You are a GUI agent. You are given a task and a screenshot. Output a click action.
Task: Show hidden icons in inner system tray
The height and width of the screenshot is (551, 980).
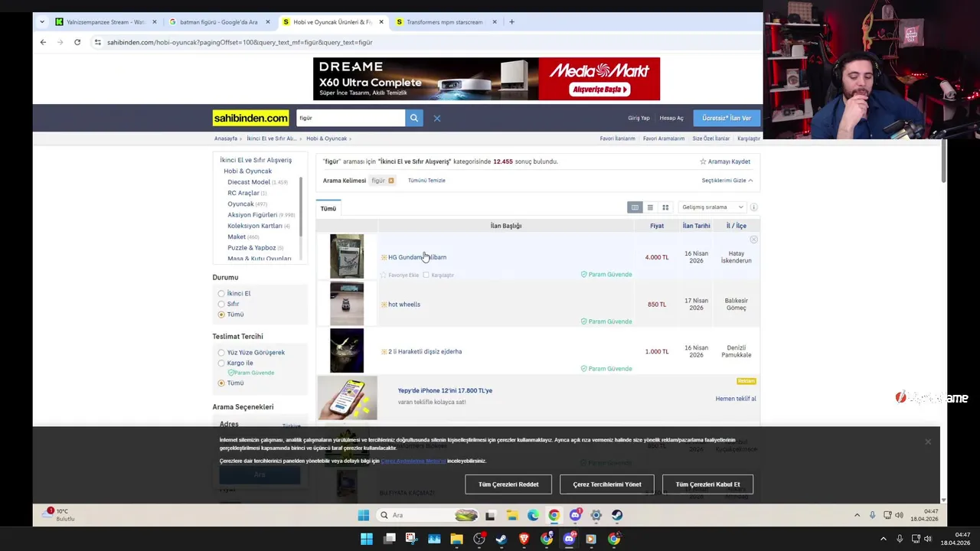click(x=857, y=515)
